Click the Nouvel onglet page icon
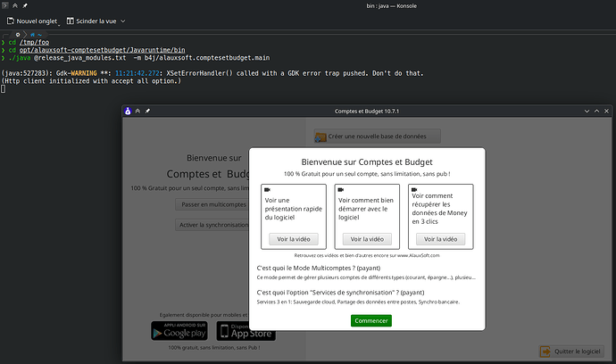Image resolution: width=616 pixels, height=364 pixels. coord(11,21)
